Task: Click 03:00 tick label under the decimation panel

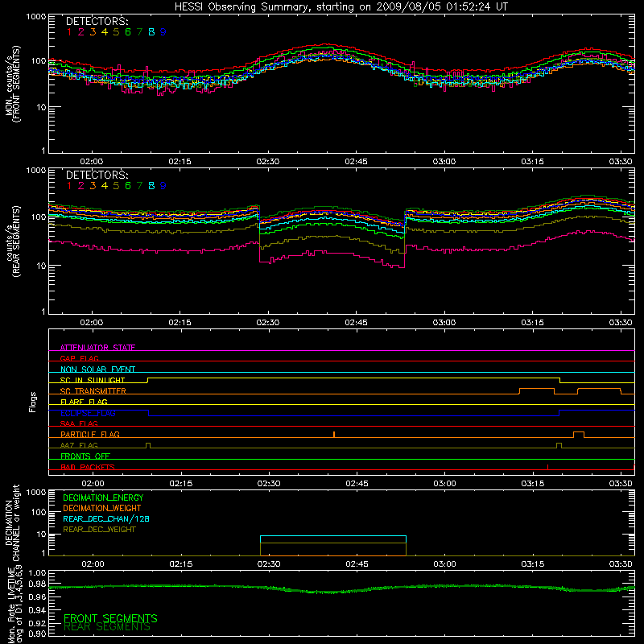Action: pos(445,564)
